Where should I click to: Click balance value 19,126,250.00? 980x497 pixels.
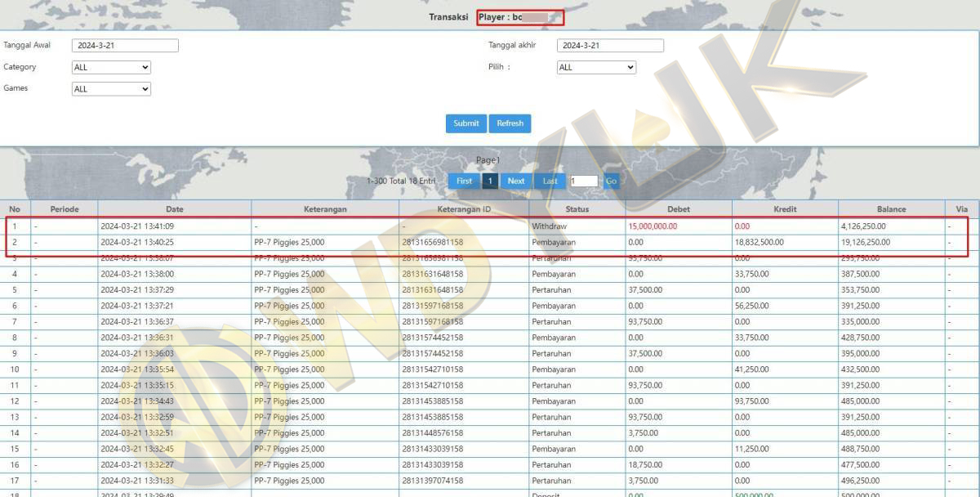click(x=866, y=243)
